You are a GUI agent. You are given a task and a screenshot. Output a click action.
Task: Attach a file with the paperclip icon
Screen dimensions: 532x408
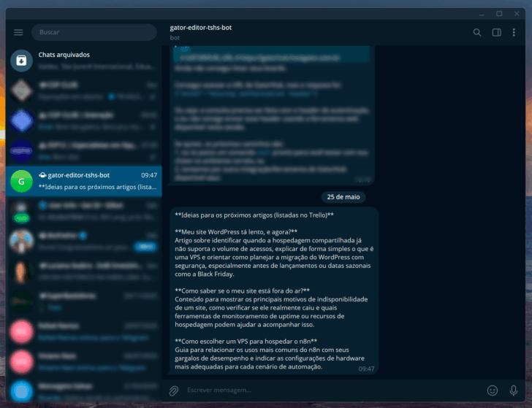click(174, 390)
